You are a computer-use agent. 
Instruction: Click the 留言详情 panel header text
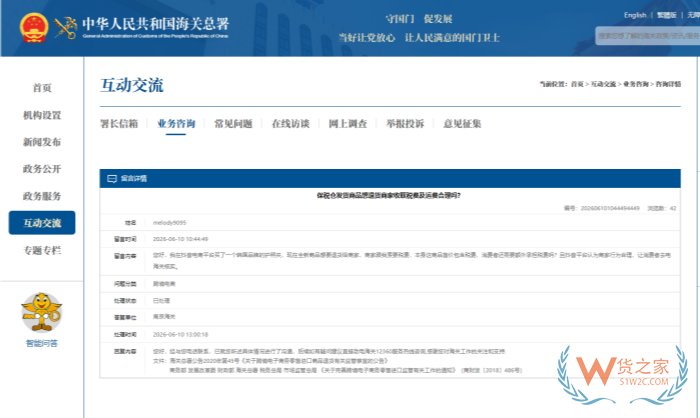[133, 179]
